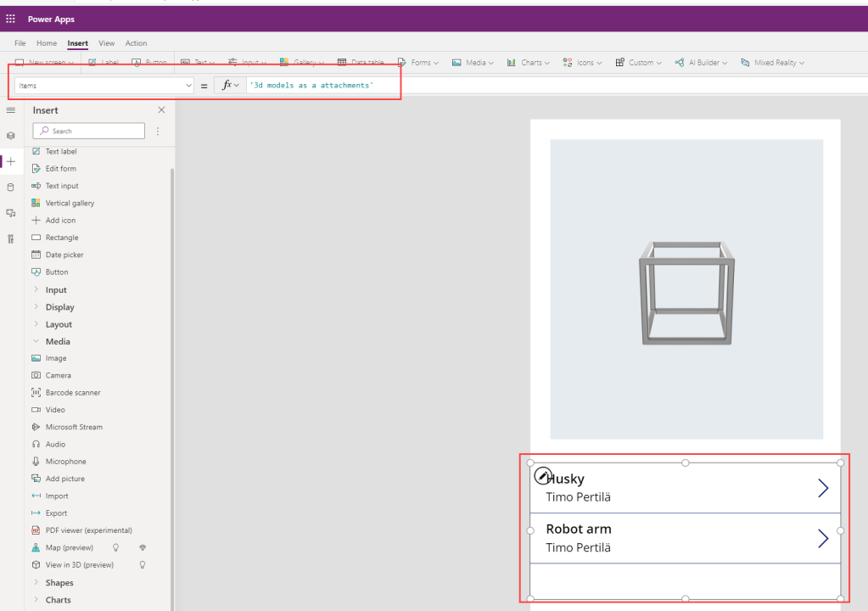Click the Insert panel search box
This screenshot has width=868, height=611.
click(89, 132)
